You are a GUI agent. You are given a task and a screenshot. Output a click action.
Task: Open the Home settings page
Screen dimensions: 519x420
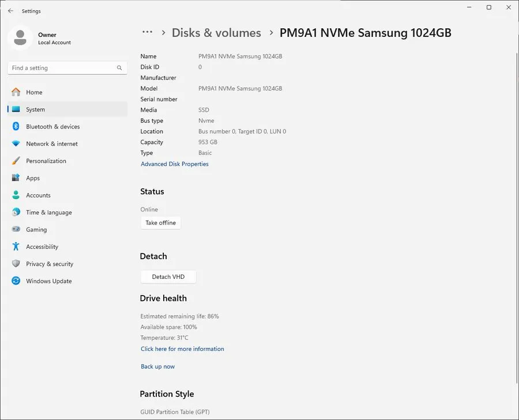point(67,92)
